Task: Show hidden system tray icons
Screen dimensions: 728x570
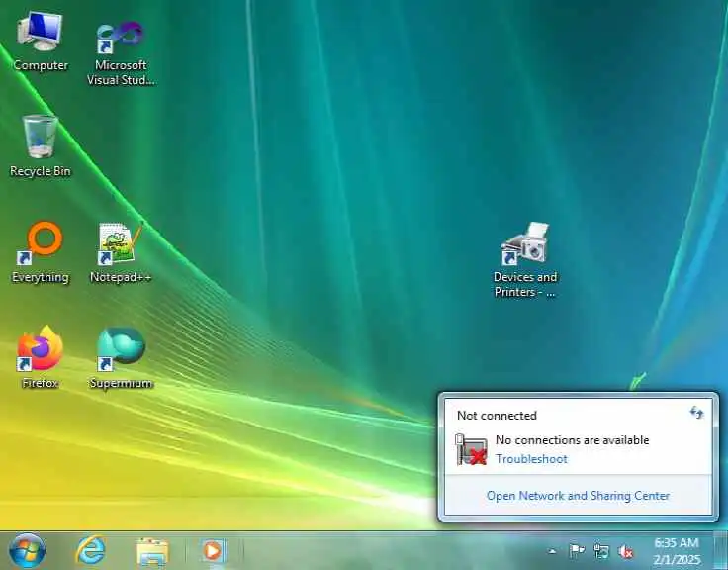Action: click(x=552, y=551)
